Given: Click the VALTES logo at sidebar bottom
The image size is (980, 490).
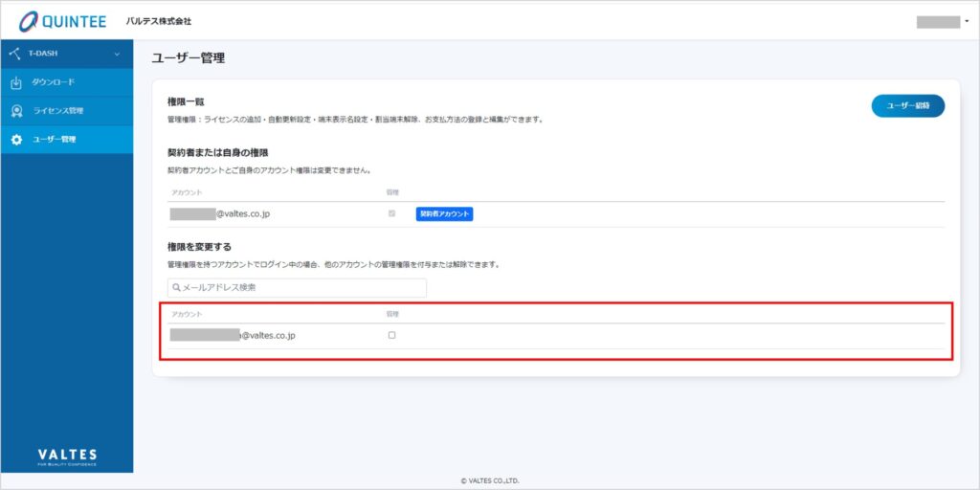Looking at the screenshot, I should coord(67,455).
